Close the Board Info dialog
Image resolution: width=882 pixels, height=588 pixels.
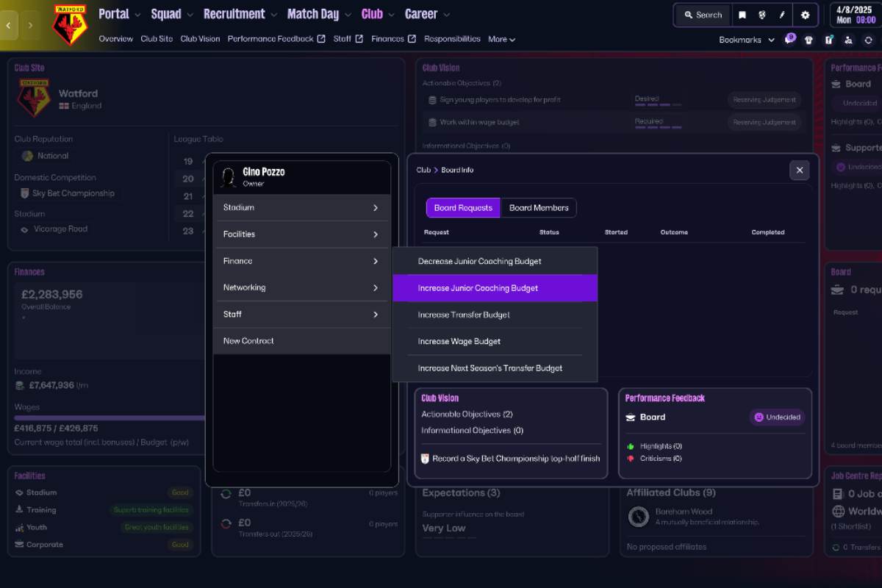pos(799,171)
